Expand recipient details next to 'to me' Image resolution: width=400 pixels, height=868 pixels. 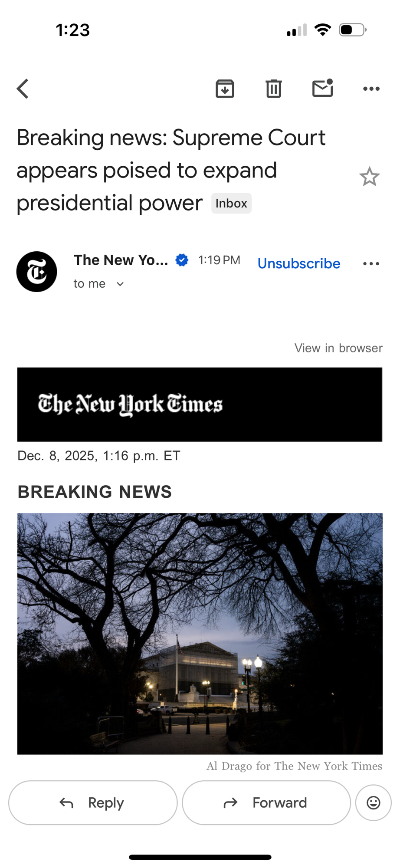point(120,284)
